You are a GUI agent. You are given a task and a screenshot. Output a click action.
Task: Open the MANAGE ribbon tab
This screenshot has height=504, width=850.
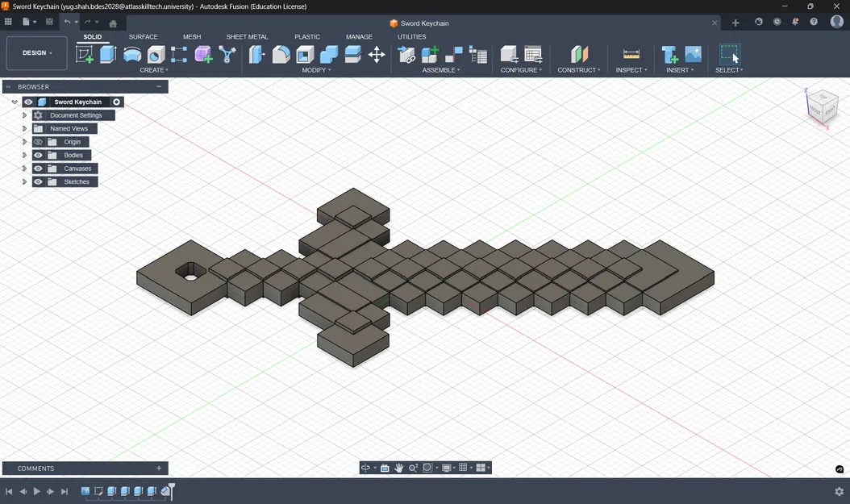(359, 36)
